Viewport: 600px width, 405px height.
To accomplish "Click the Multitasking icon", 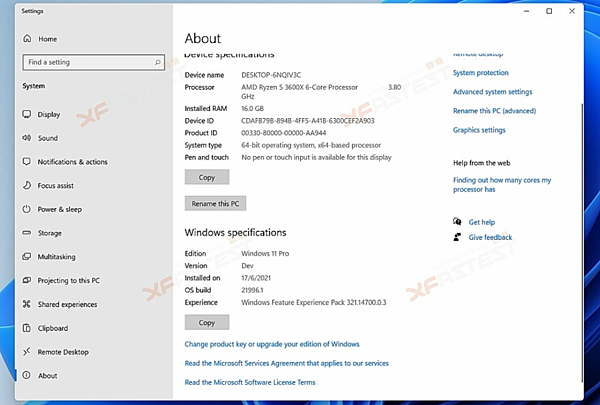I will (x=27, y=256).
